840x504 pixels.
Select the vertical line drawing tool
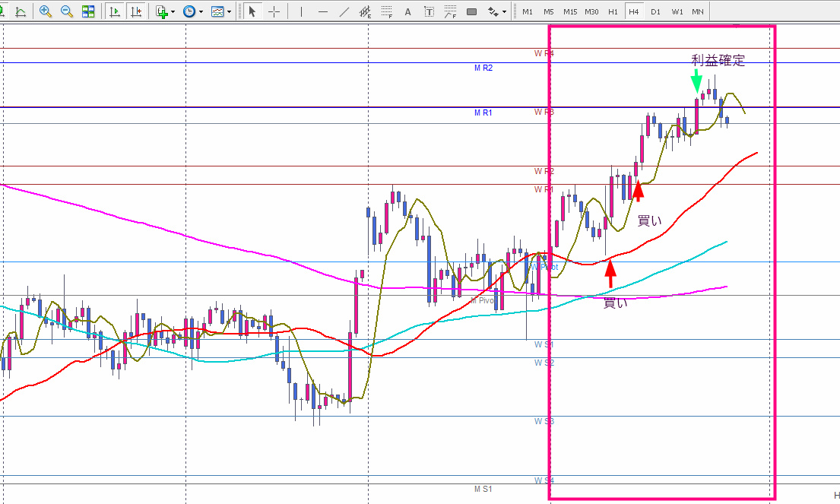[x=301, y=11]
